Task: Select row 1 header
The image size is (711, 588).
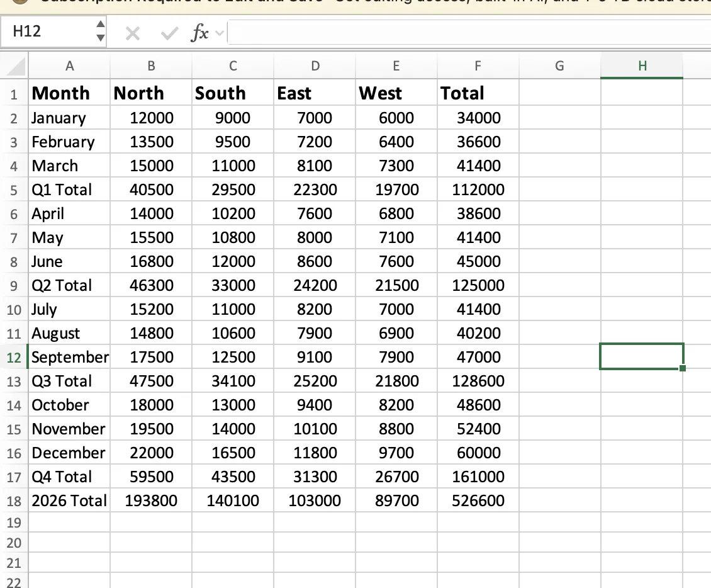Action: tap(14, 94)
